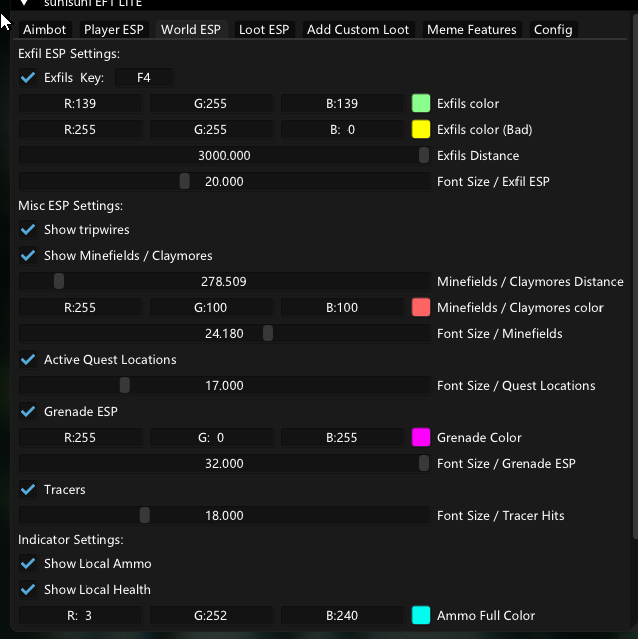The image size is (638, 639).
Task: Click the yellow Exfils color (Bad) swatch
Action: pyautogui.click(x=421, y=129)
